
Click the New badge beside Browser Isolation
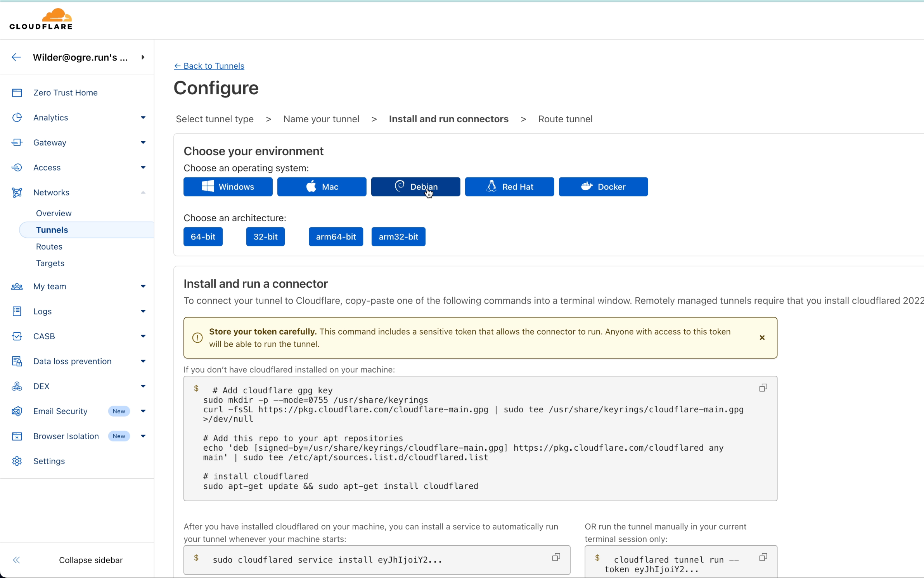(x=119, y=436)
